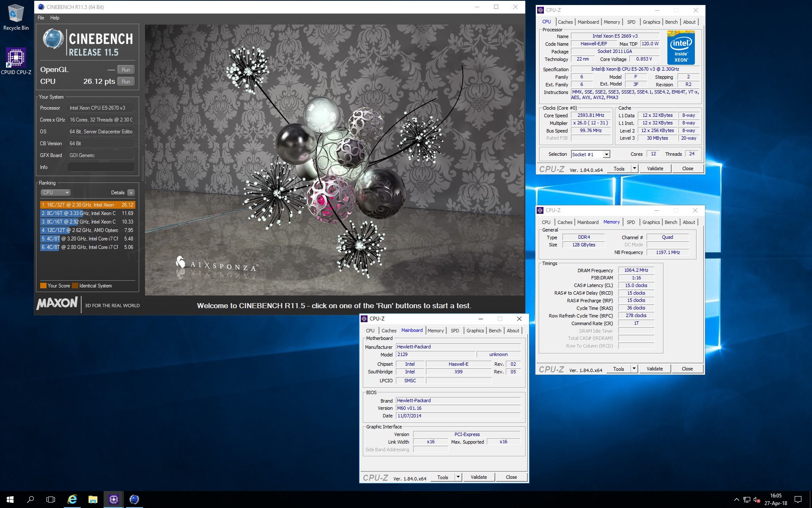This screenshot has width=812, height=508.
Task: Open Task View on the taskbar
Action: (51, 500)
